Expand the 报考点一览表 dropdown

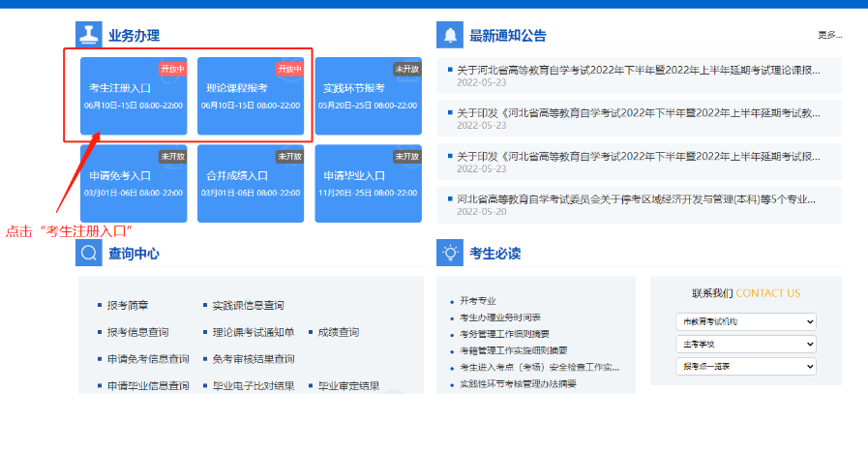(746, 366)
